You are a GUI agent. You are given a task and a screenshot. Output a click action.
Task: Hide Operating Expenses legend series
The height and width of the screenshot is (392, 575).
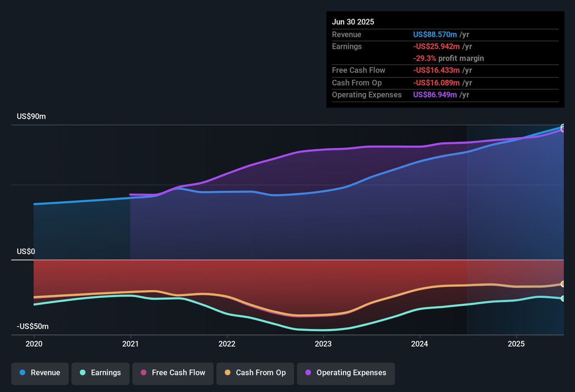[x=346, y=373]
